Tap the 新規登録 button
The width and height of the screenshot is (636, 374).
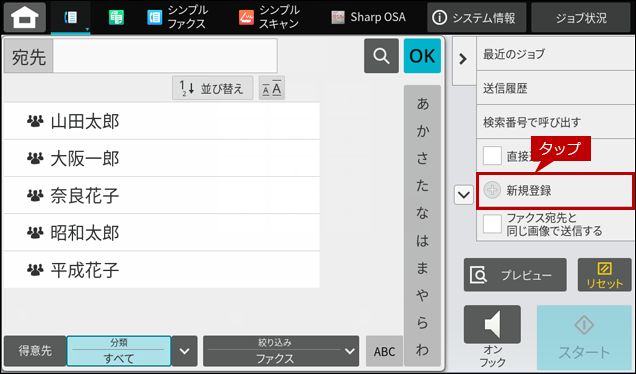tap(555, 191)
